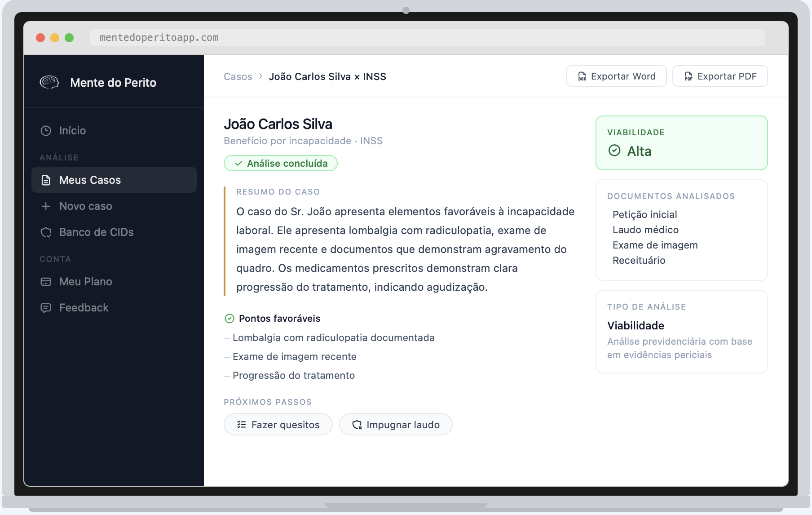Click the clock icon beside Início
The width and height of the screenshot is (812, 515).
46,131
